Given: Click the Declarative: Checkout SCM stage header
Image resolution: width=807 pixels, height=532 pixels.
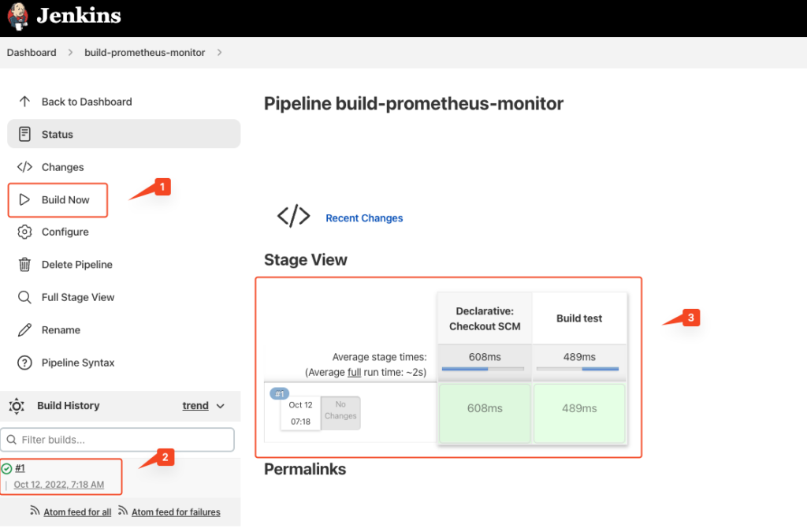Looking at the screenshot, I should click(x=485, y=318).
